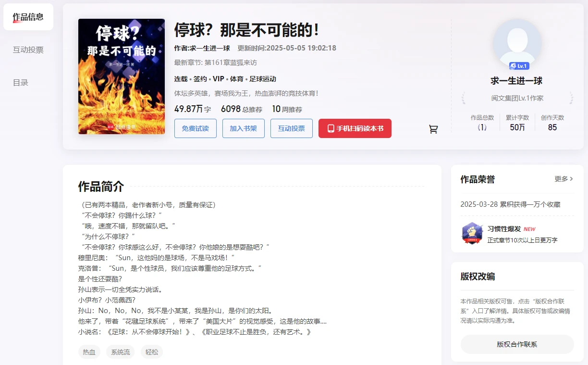Viewport: 588px width, 365px height.
Task: Click the 热血 tag
Action: [x=89, y=352]
